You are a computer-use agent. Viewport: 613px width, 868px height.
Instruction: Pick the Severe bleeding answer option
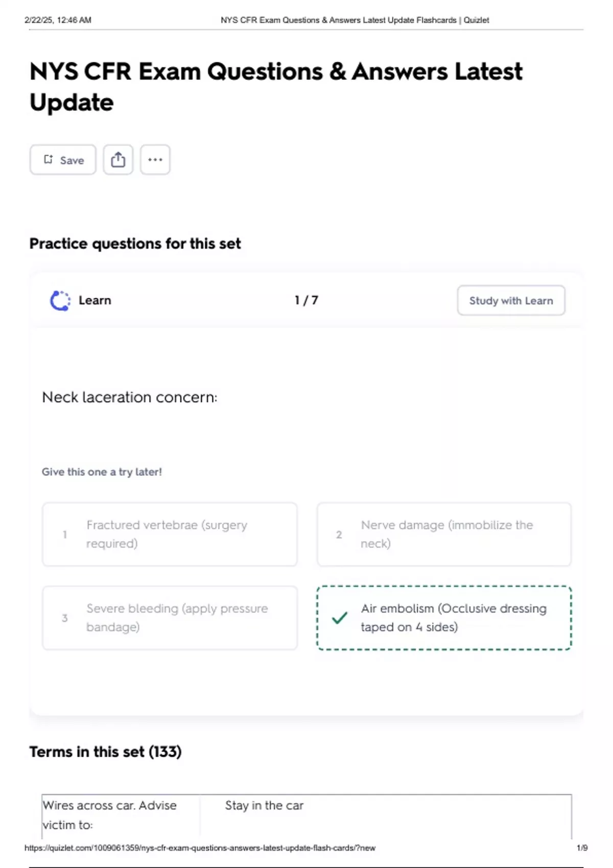[170, 618]
